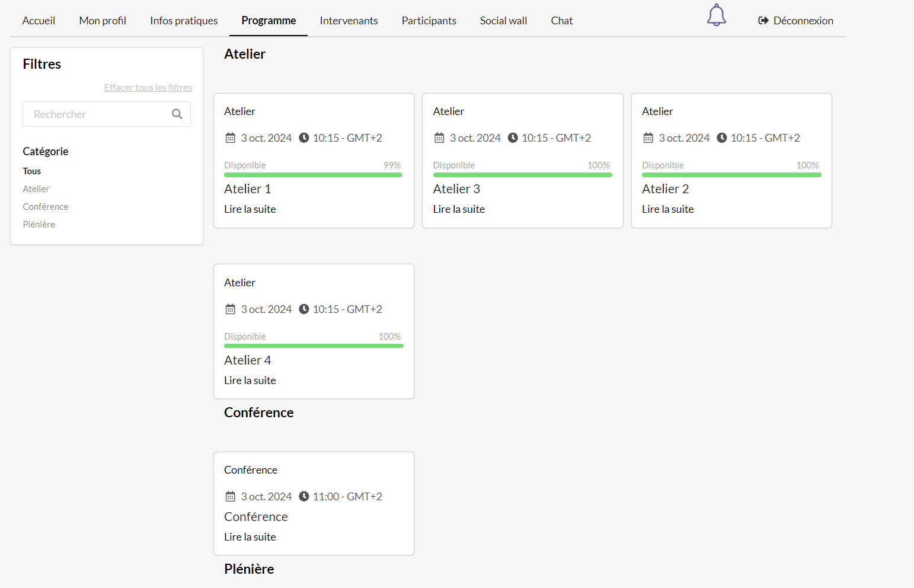This screenshot has height=588, width=914.
Task: Filter by Conférence category in sidebar
Action: (46, 207)
